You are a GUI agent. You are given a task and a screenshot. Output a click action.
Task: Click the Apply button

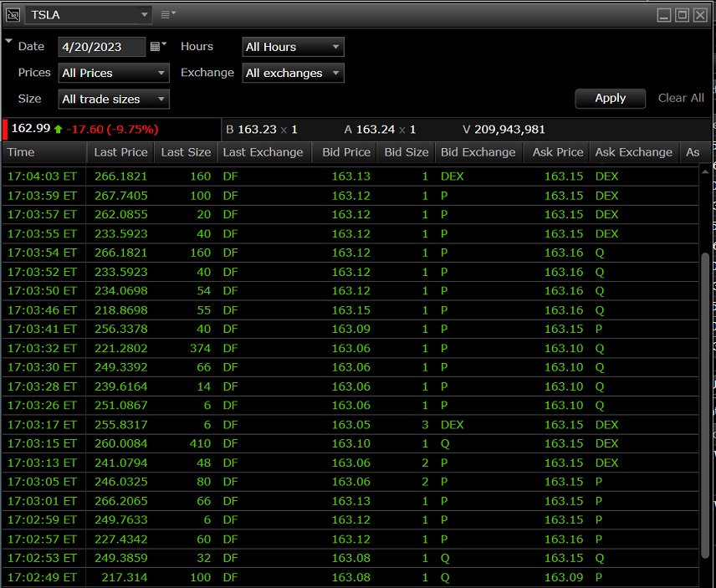(610, 98)
